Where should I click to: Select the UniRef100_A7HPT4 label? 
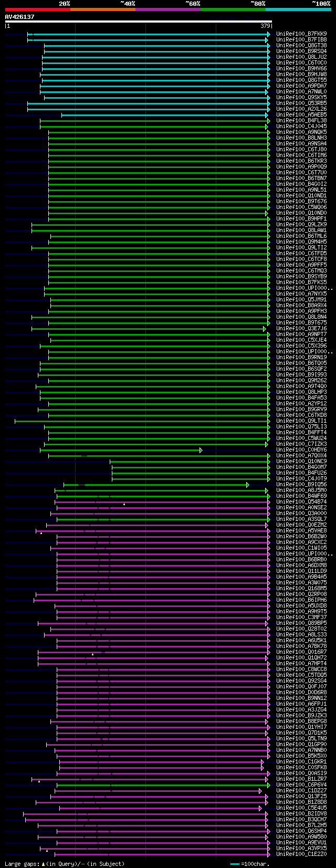click(x=301, y=664)
